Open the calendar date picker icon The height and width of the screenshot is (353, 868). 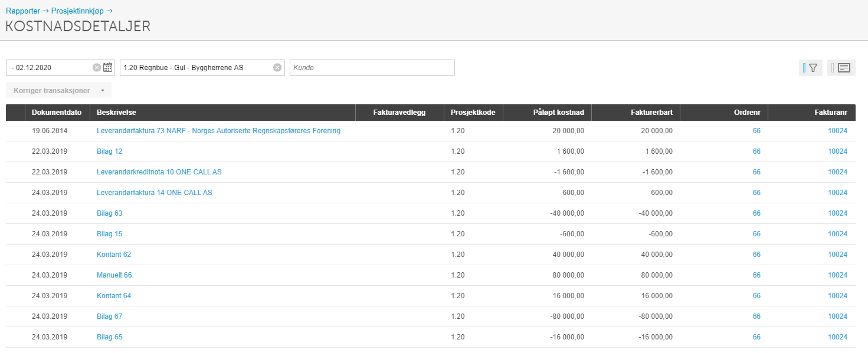point(107,68)
